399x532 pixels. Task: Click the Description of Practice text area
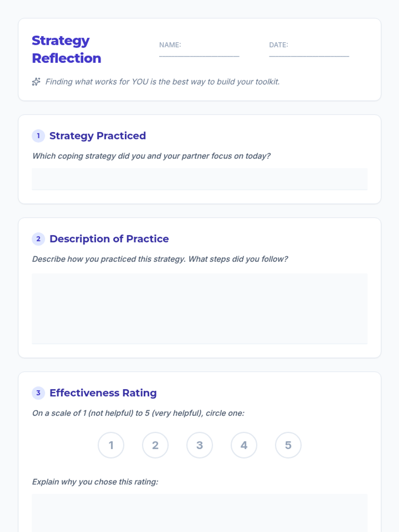[199, 309]
